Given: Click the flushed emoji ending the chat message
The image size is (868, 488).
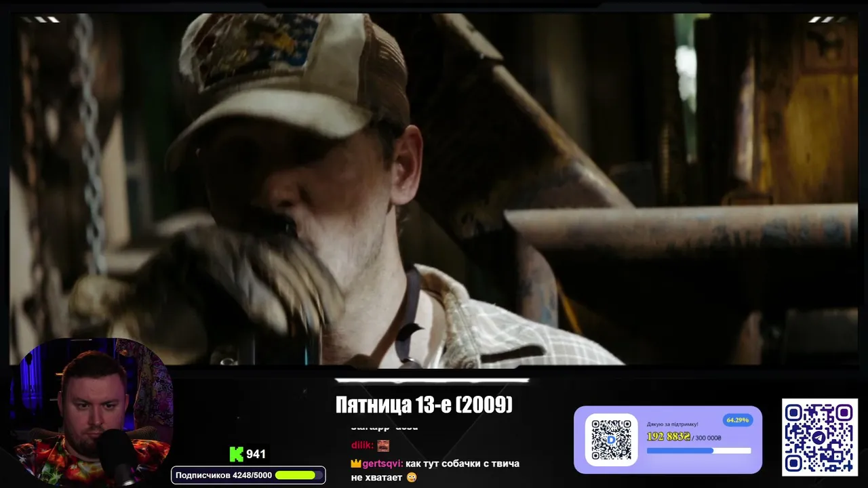Looking at the screenshot, I should 412,477.
